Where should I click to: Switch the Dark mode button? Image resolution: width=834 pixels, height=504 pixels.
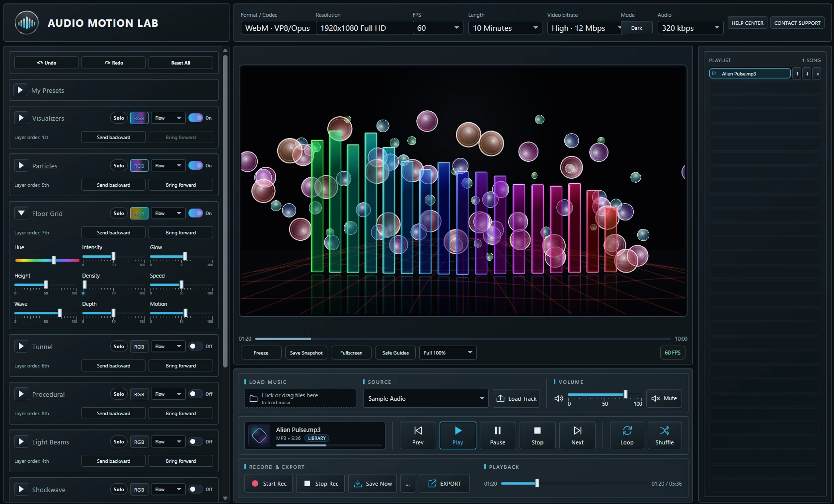point(636,28)
